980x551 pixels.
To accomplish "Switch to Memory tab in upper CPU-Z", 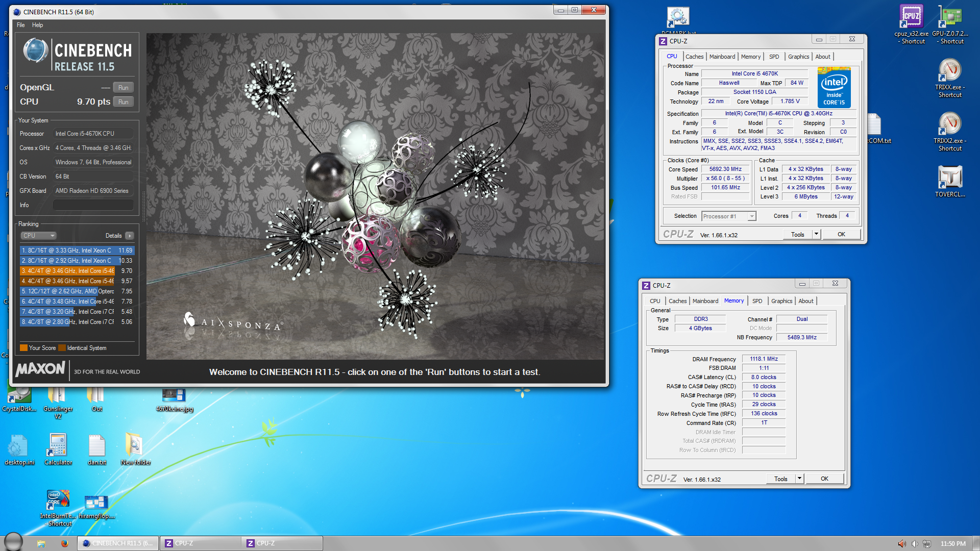I will pos(751,57).
